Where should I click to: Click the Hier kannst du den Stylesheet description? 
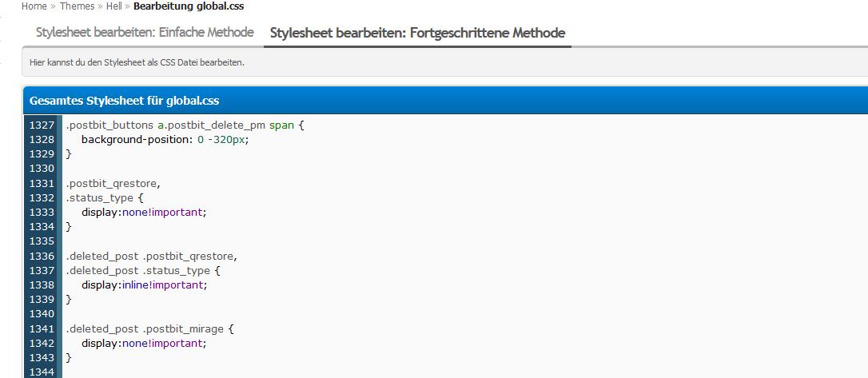click(137, 62)
